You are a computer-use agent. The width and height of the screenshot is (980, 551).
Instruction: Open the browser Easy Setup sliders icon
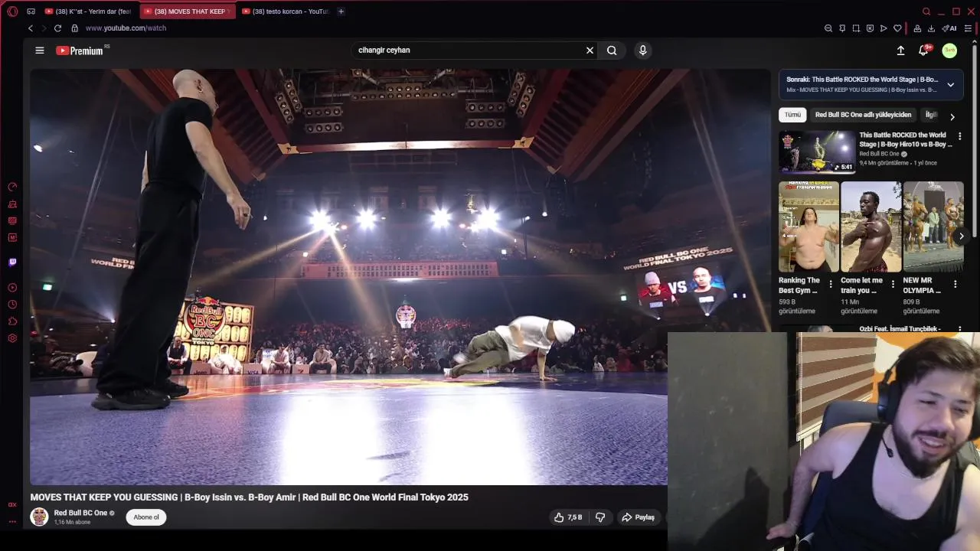pos(968,28)
